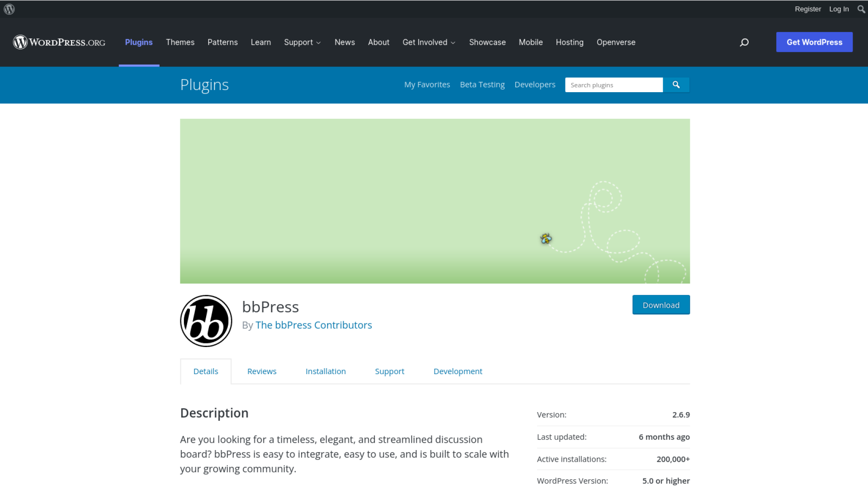Image resolution: width=868 pixels, height=488 pixels.
Task: Click the bbPress circular logo icon
Action: (x=206, y=321)
